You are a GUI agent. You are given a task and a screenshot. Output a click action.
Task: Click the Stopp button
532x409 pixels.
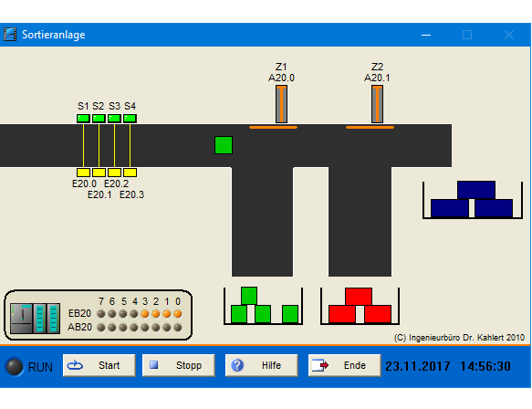coord(179,365)
